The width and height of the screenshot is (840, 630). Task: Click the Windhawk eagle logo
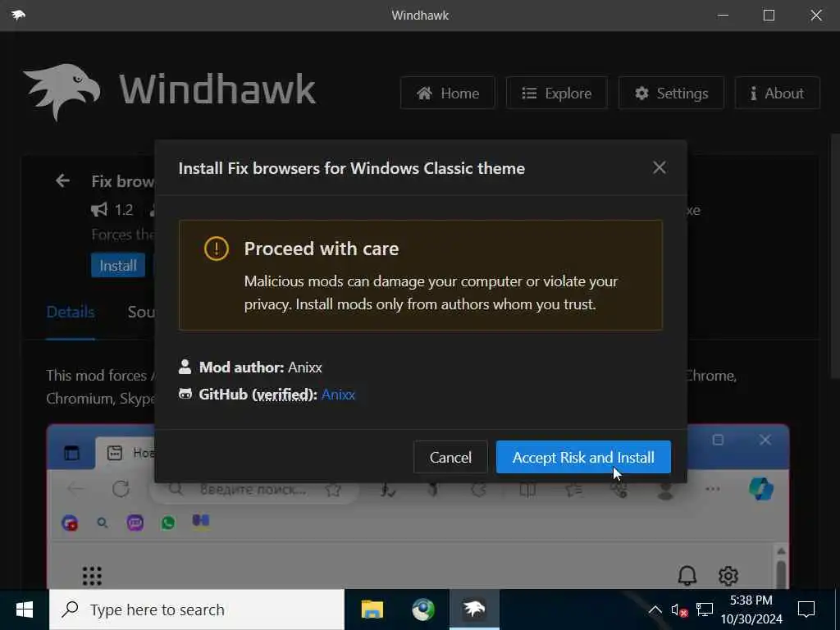(x=62, y=91)
